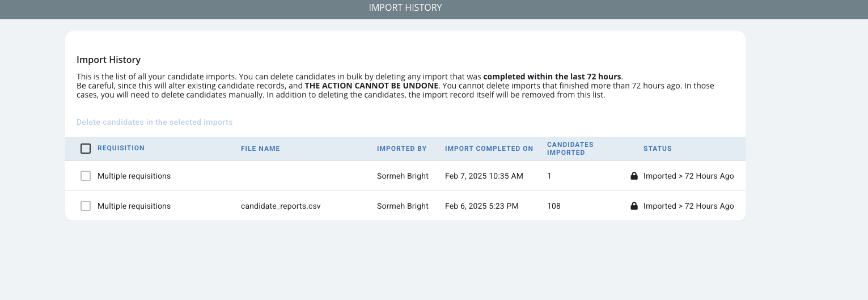
Task: Click the lock icon in the candidate_reports.csv row
Action: (x=634, y=206)
